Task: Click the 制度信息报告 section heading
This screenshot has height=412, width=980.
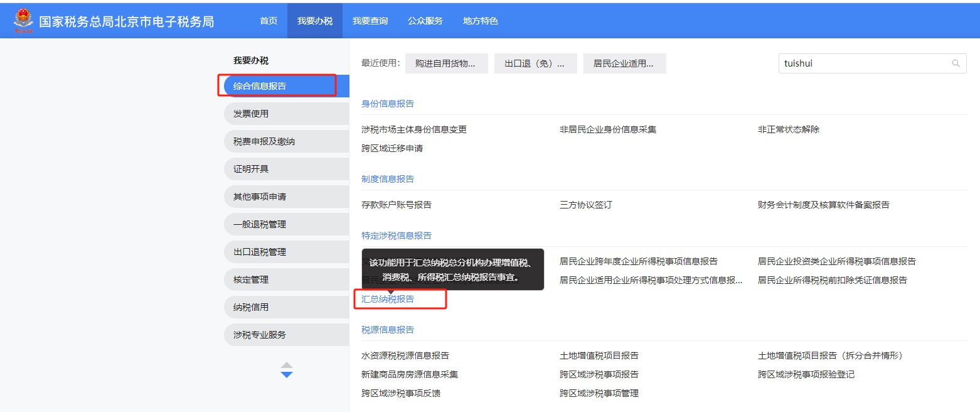Action: pyautogui.click(x=388, y=179)
